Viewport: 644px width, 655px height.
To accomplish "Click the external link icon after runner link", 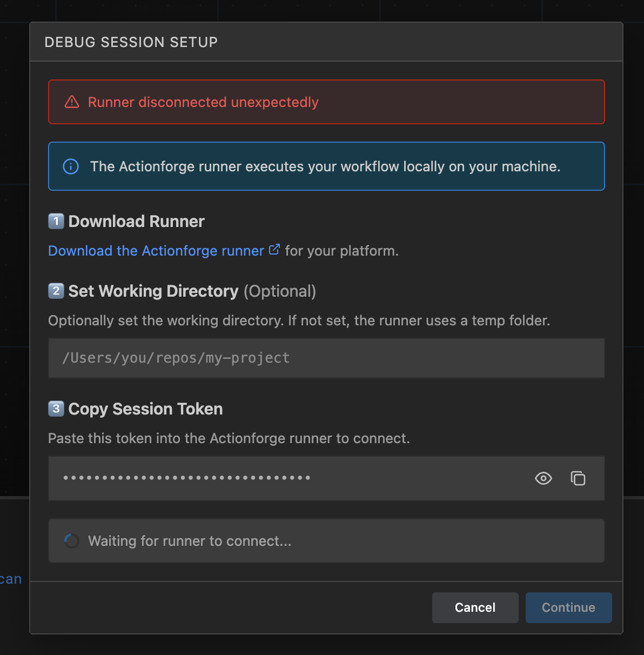I will click(274, 250).
